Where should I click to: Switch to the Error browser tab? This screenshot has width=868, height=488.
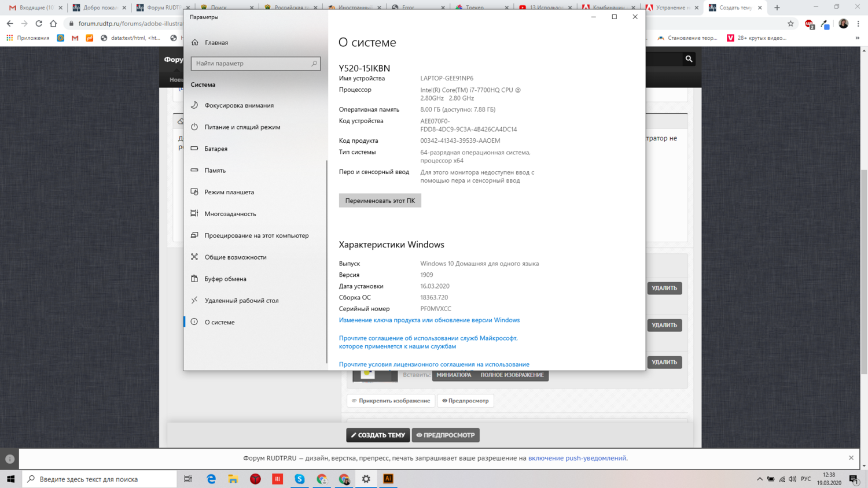[x=418, y=8]
